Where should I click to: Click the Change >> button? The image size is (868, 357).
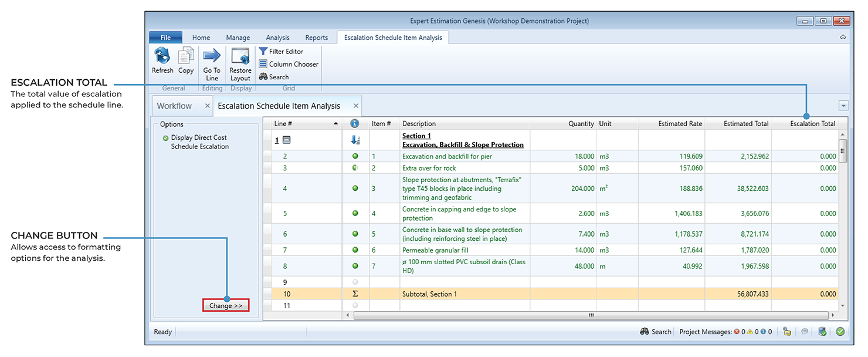[x=226, y=306]
